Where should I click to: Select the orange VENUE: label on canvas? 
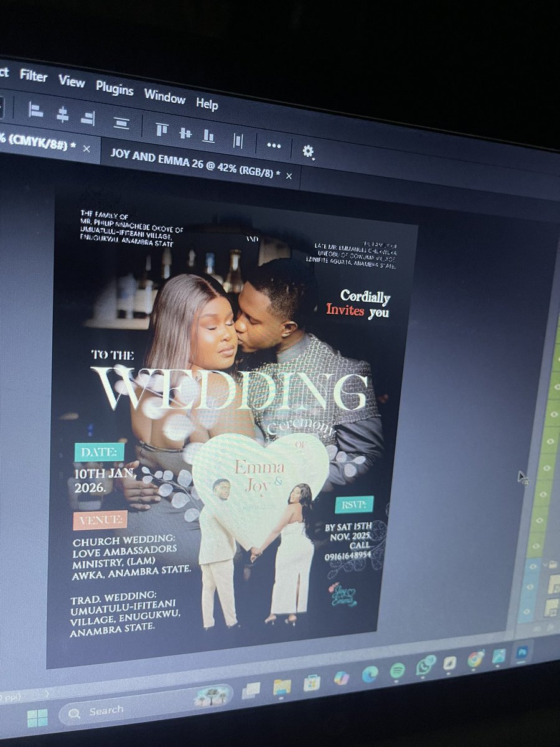tap(100, 519)
